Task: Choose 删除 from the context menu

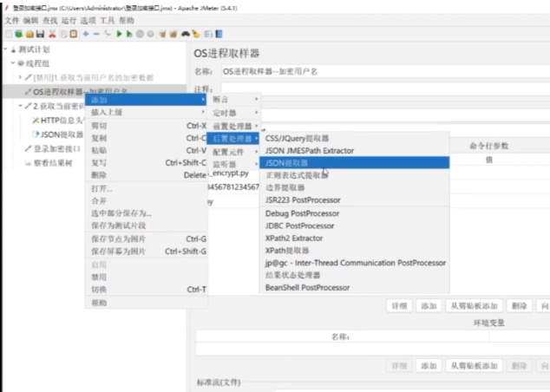Action: pyautogui.click(x=147, y=175)
